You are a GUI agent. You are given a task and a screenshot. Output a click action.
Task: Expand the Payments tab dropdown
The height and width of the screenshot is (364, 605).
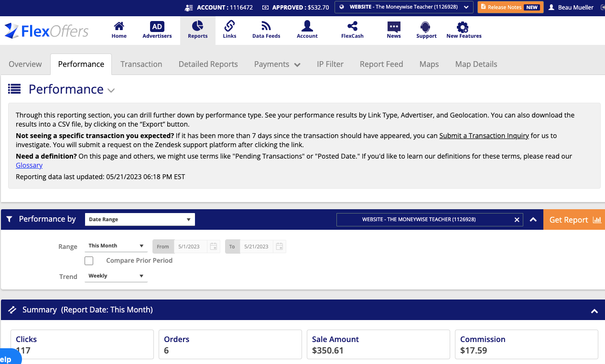[x=298, y=65]
